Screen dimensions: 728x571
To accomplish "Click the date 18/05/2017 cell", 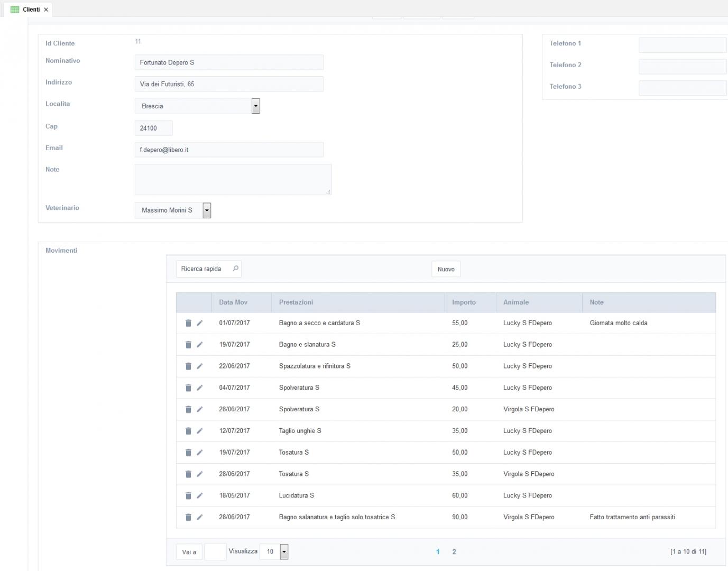I will point(234,496).
